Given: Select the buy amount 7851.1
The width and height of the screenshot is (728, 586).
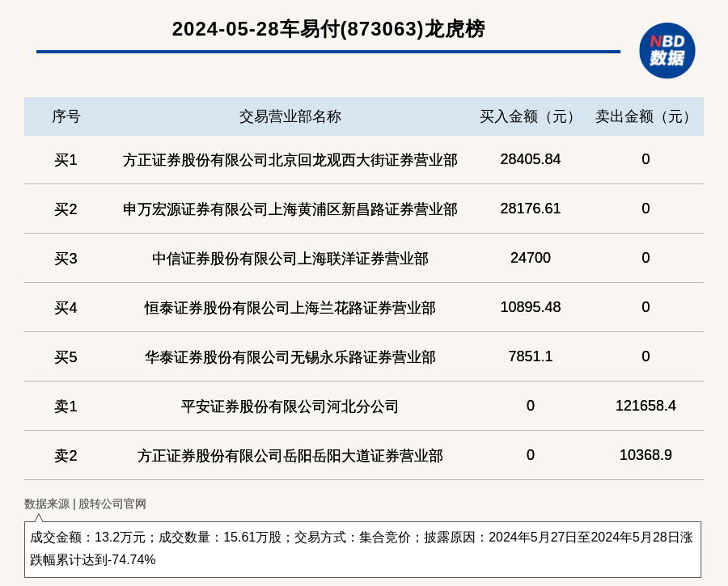Looking at the screenshot, I should (530, 356).
